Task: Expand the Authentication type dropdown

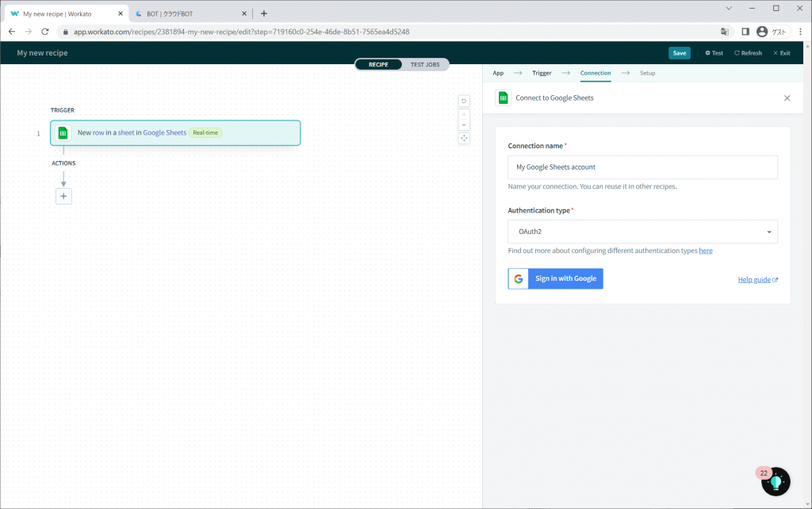Action: (642, 232)
